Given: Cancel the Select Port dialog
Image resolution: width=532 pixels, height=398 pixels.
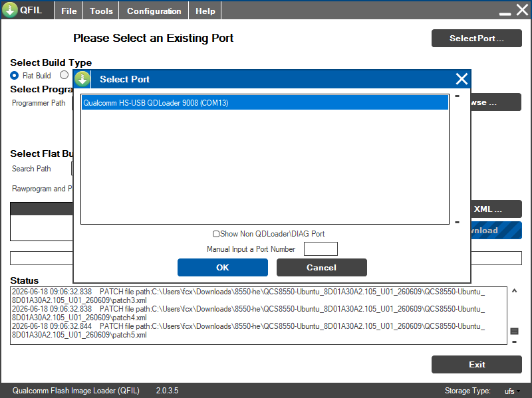Looking at the screenshot, I should click(x=322, y=268).
